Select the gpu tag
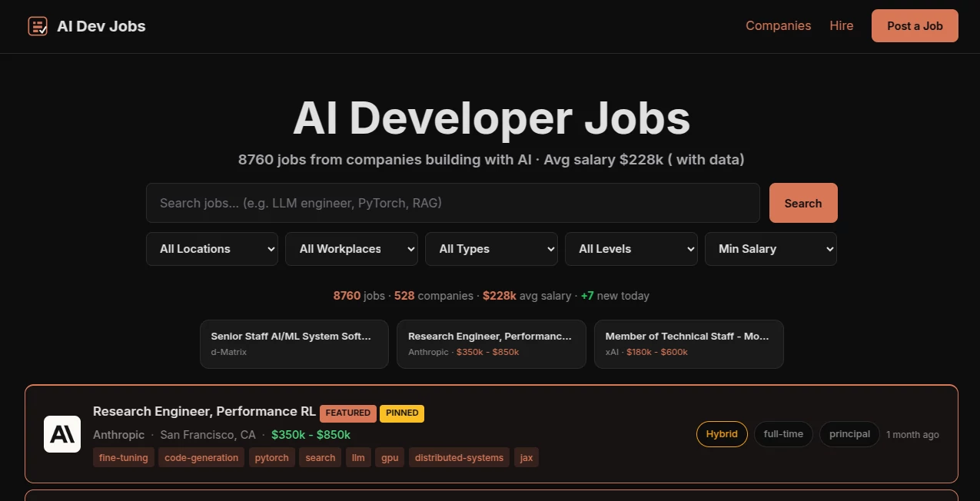 point(390,458)
